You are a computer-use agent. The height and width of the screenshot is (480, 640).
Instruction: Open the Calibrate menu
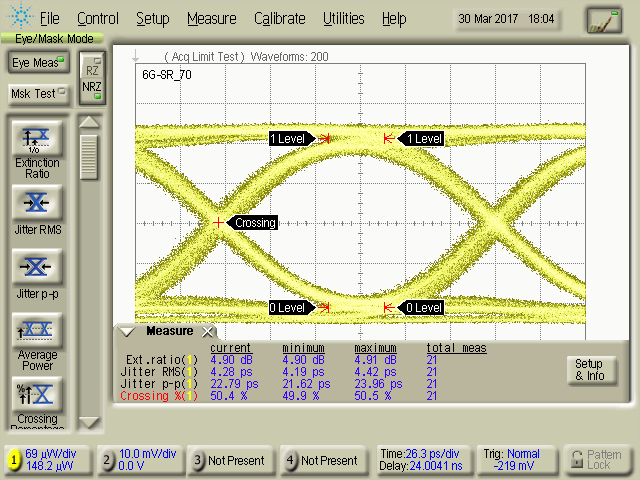pos(280,19)
